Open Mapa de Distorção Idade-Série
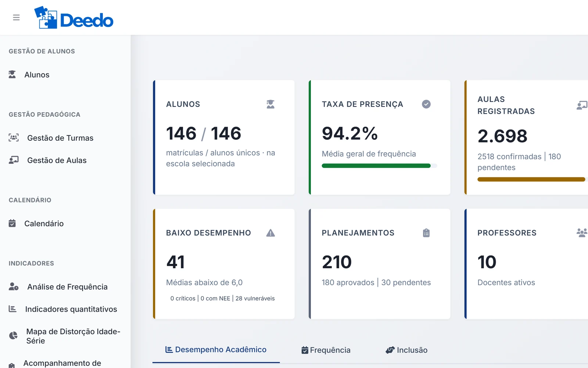This screenshot has height=368, width=588. [73, 336]
